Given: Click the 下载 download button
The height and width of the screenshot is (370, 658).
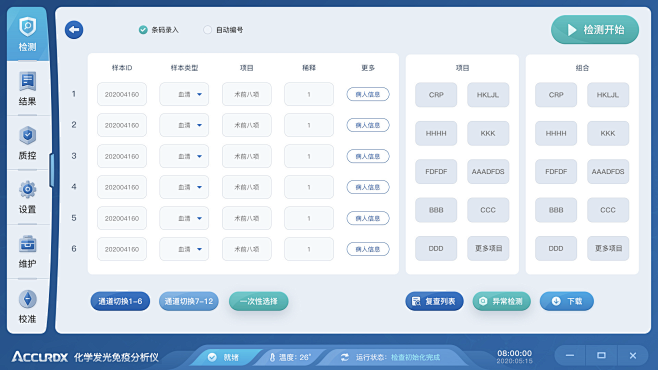Looking at the screenshot, I should [x=567, y=301].
